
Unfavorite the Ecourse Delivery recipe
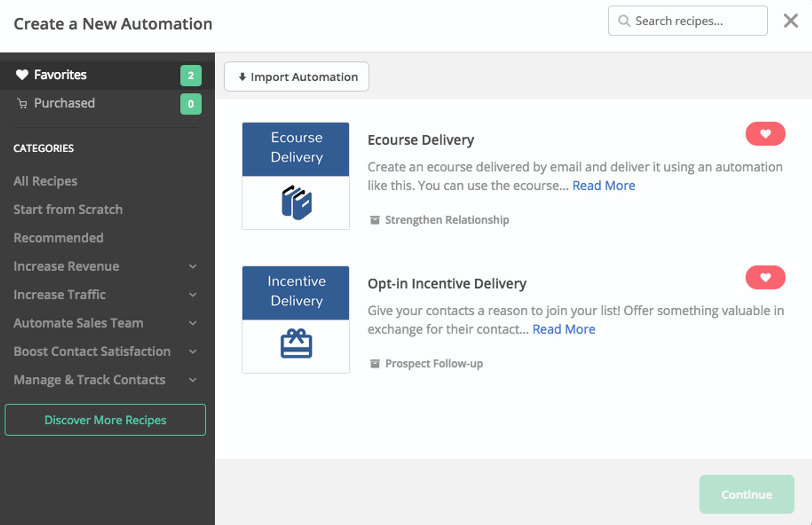pyautogui.click(x=765, y=134)
